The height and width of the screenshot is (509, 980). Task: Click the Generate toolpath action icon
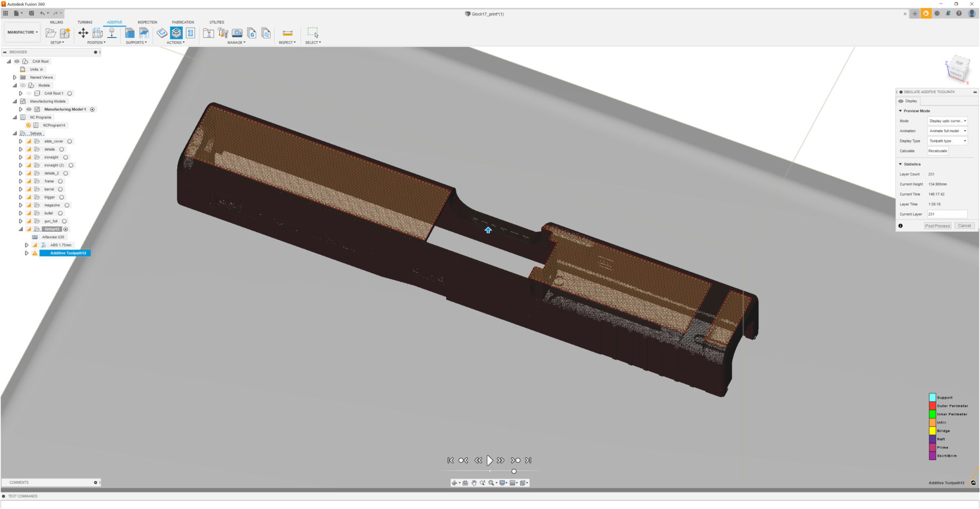click(x=162, y=33)
